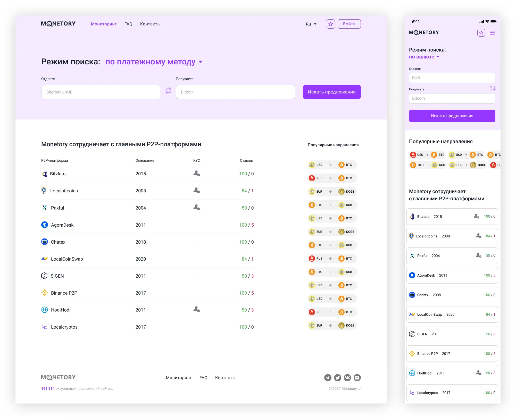
Task: Tap the Localcryptos card in mobile view
Action: point(452,393)
